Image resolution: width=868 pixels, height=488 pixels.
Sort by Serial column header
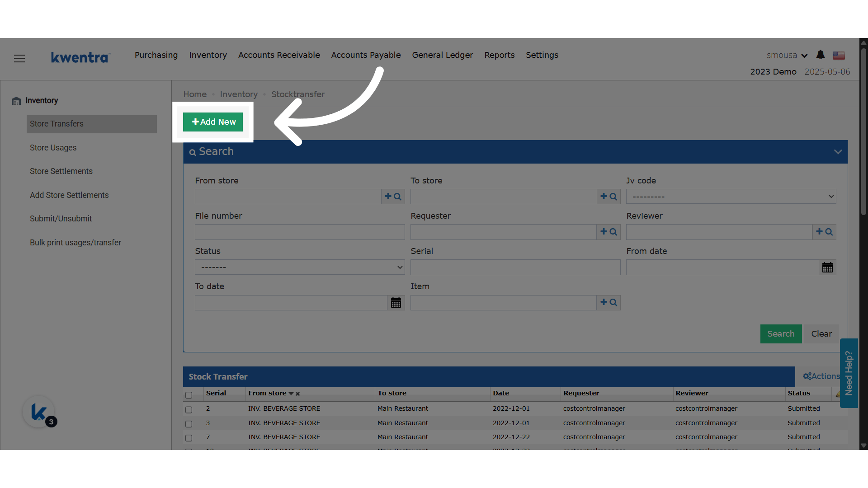tap(216, 394)
